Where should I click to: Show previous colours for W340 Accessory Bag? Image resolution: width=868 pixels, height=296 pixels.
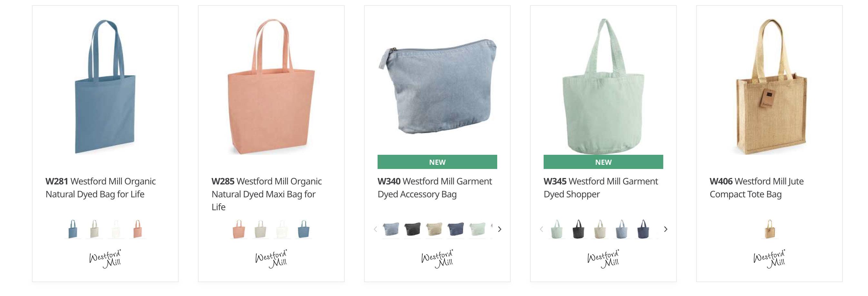375,229
